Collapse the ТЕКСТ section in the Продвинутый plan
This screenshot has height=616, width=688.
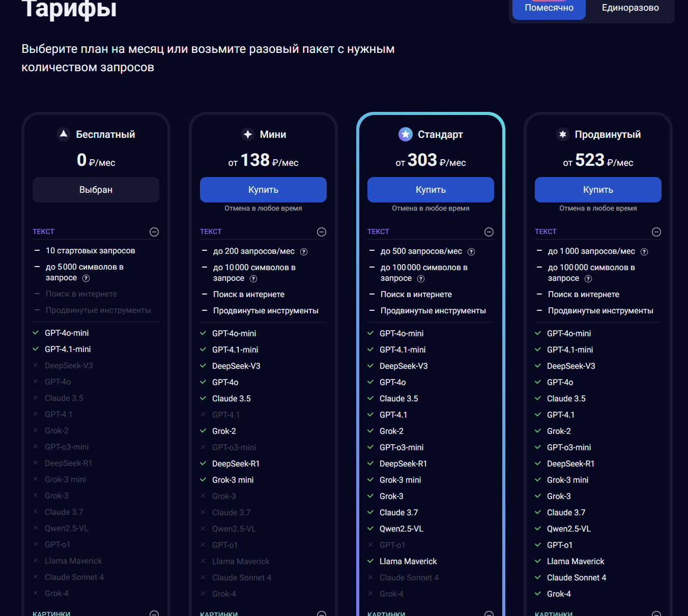pyautogui.click(x=656, y=232)
